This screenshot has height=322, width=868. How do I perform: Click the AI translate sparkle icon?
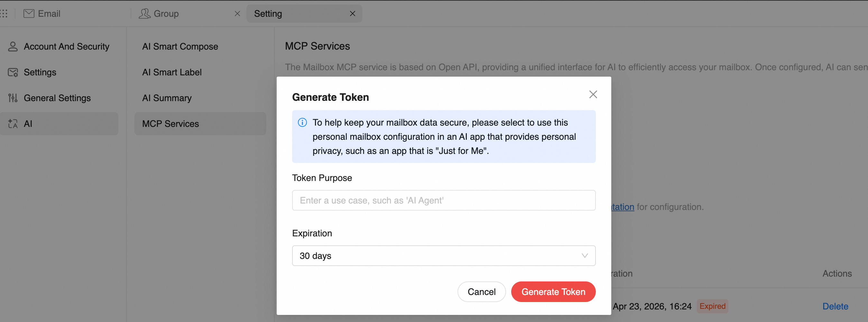[13, 124]
